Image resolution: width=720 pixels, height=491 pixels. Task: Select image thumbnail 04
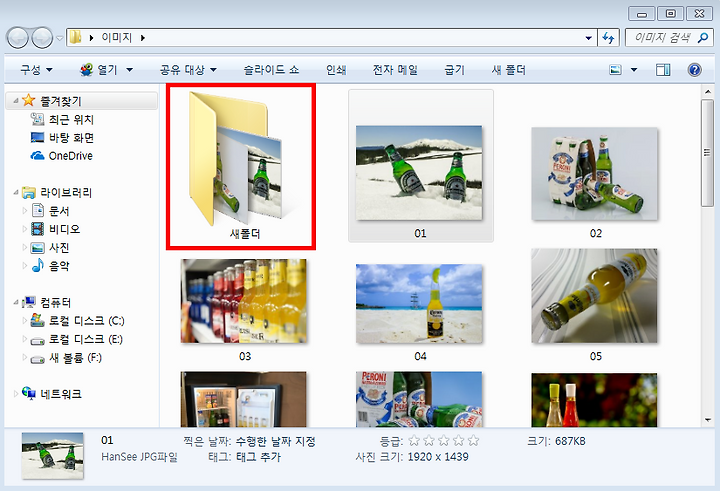(x=420, y=304)
